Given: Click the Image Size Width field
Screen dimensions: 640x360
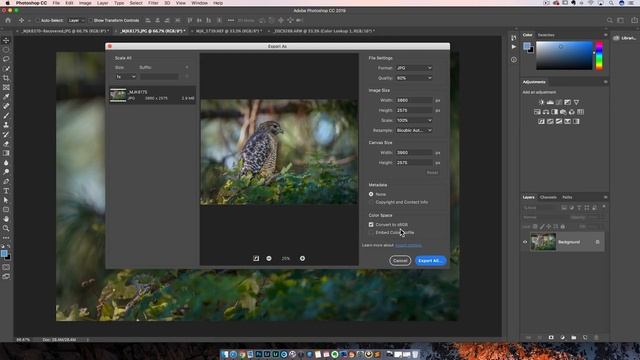Looking at the screenshot, I should pyautogui.click(x=414, y=100).
